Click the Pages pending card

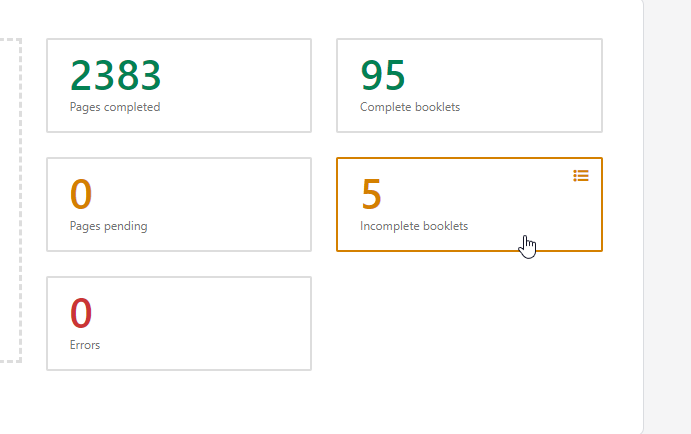179,204
